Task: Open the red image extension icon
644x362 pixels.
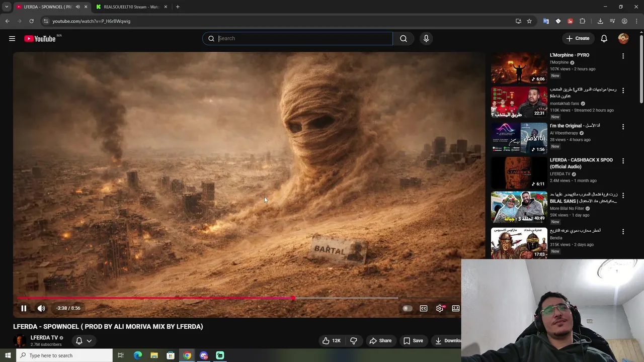Action: pyautogui.click(x=570, y=21)
